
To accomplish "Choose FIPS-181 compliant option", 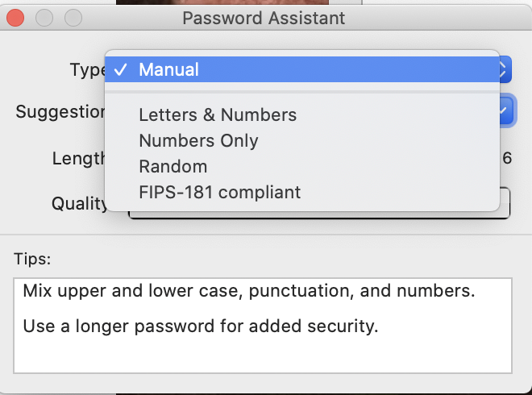I will click(219, 193).
